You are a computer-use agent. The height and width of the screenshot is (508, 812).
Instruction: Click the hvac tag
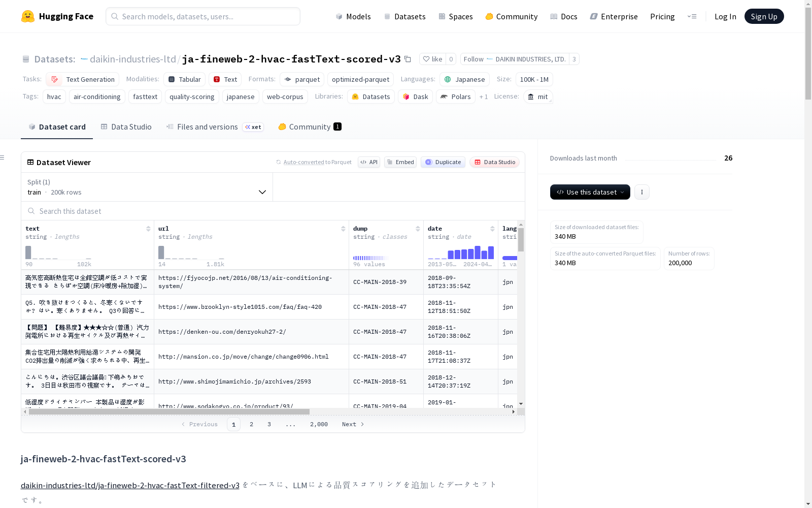(54, 97)
